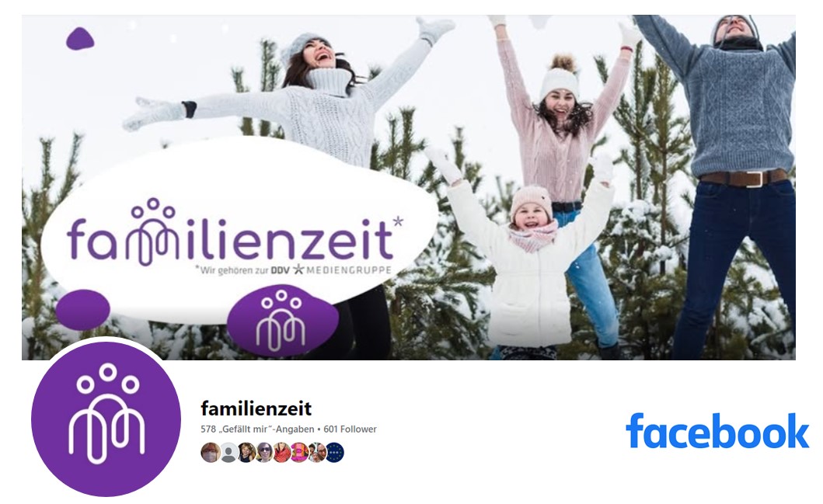Open the follower avatar showing two faces

pos(317,453)
